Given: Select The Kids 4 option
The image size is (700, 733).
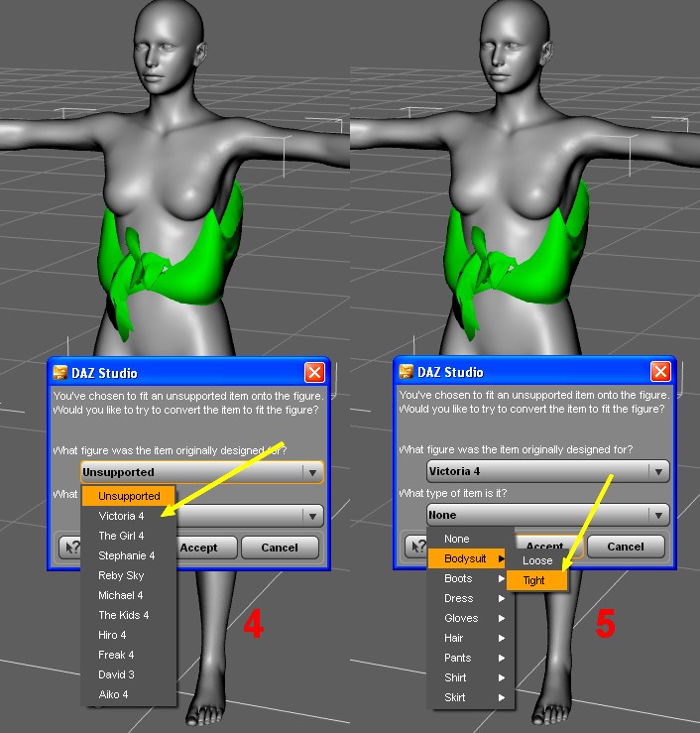Looking at the screenshot, I should (129, 615).
